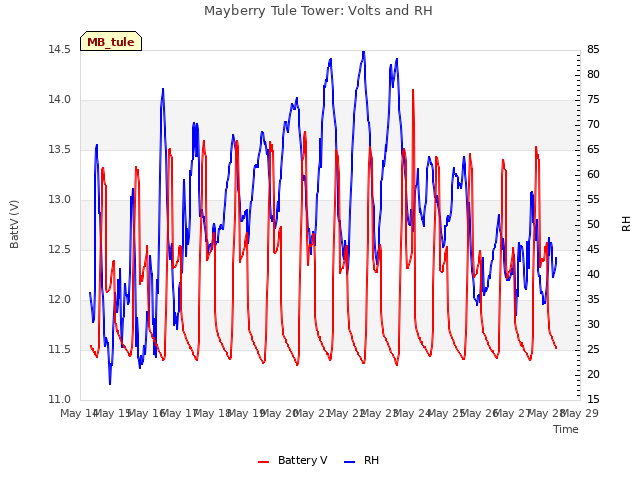Click the 14.0 left axis tick
Viewport: 640px width, 480px height.
click(x=59, y=100)
